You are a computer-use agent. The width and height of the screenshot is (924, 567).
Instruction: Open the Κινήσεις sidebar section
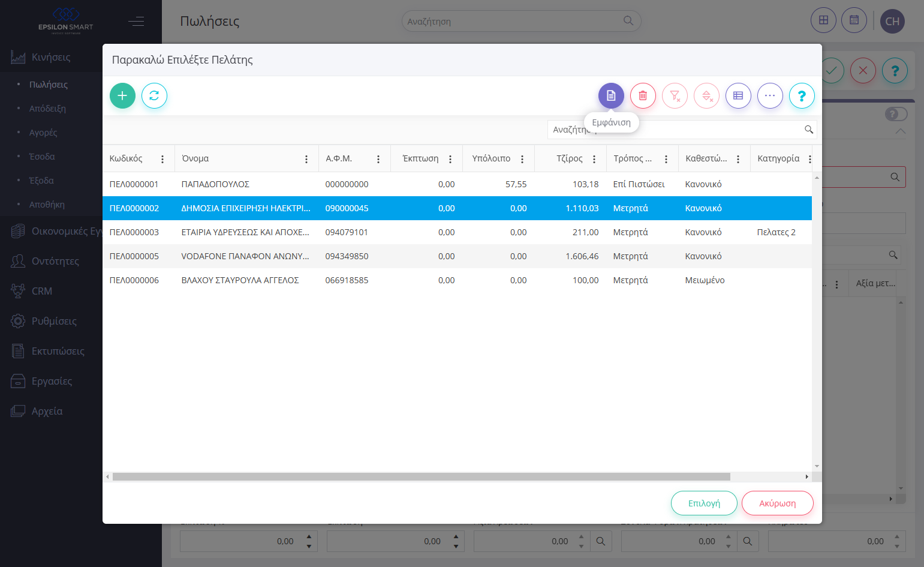click(51, 57)
